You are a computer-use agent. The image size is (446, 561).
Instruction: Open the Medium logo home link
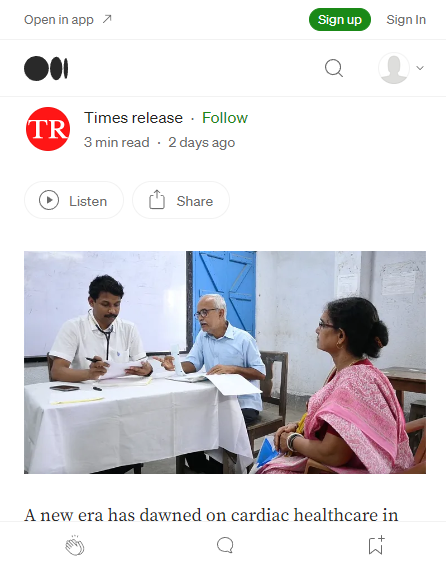pyautogui.click(x=46, y=68)
